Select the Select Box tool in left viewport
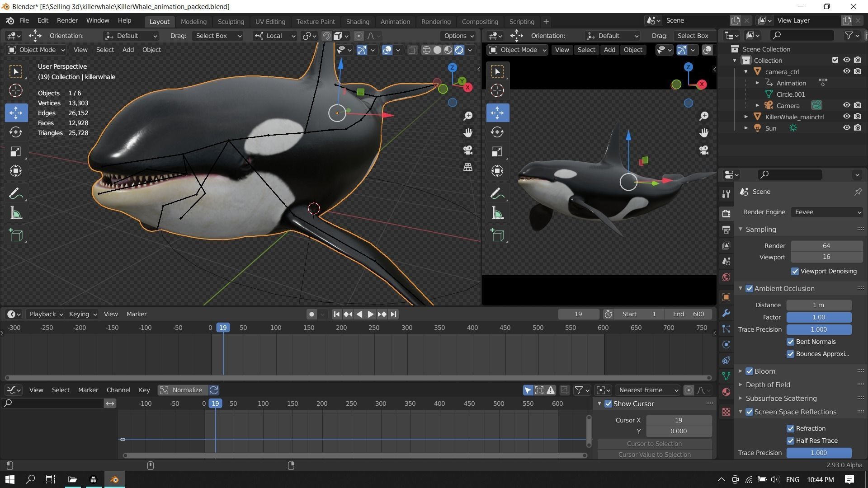Image resolution: width=868 pixels, height=488 pixels. [16, 71]
